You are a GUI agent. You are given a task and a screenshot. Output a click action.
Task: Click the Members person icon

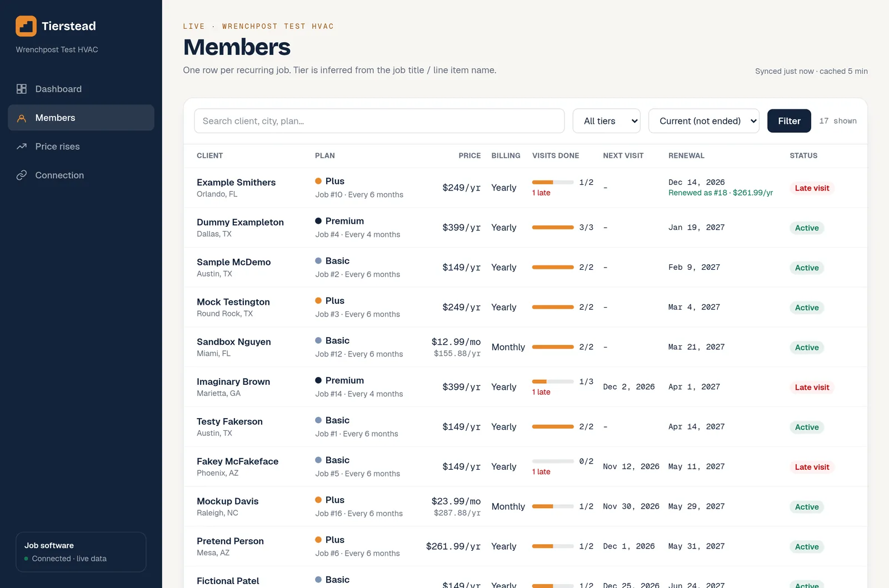click(22, 118)
